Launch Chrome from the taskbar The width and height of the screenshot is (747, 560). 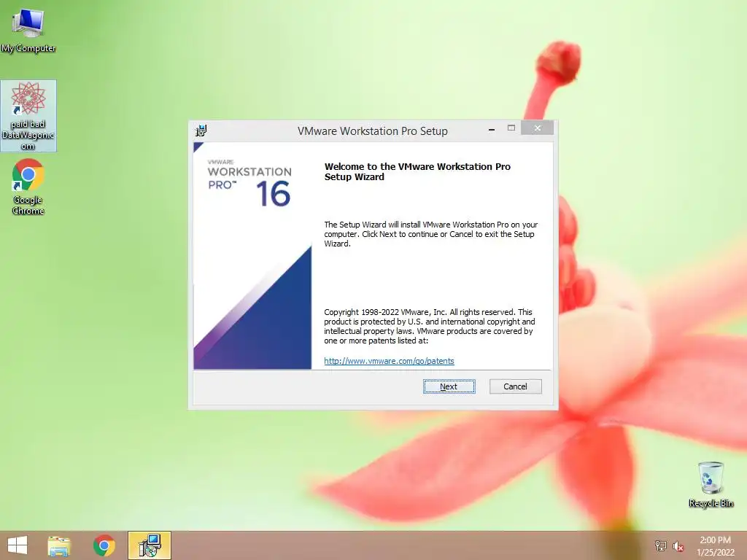104,545
